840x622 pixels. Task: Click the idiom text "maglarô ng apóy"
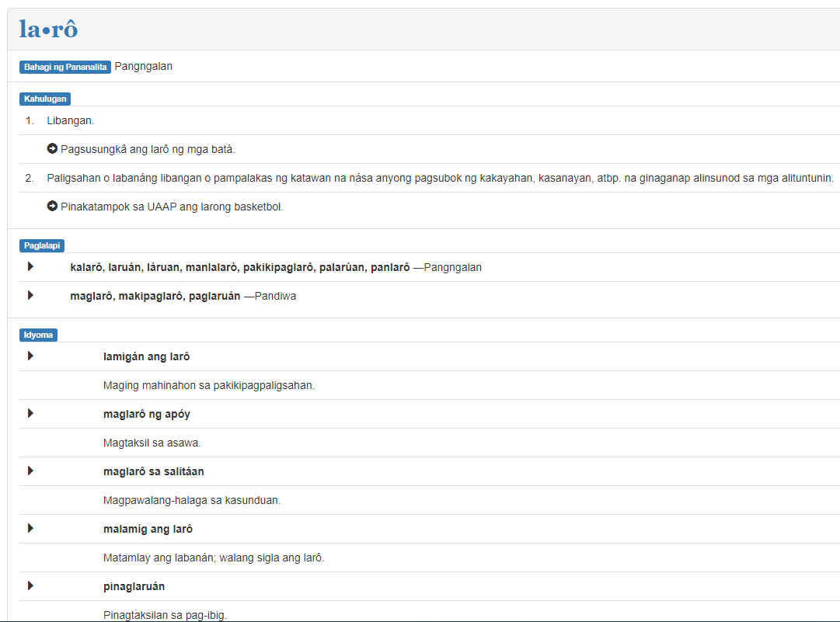click(146, 414)
